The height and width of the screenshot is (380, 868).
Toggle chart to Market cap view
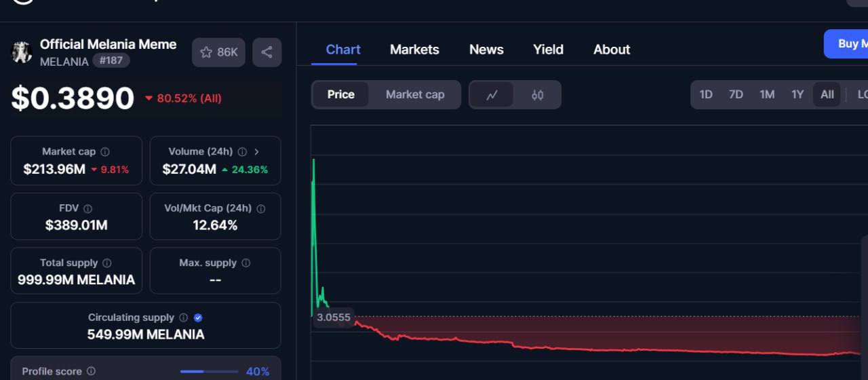click(x=415, y=95)
